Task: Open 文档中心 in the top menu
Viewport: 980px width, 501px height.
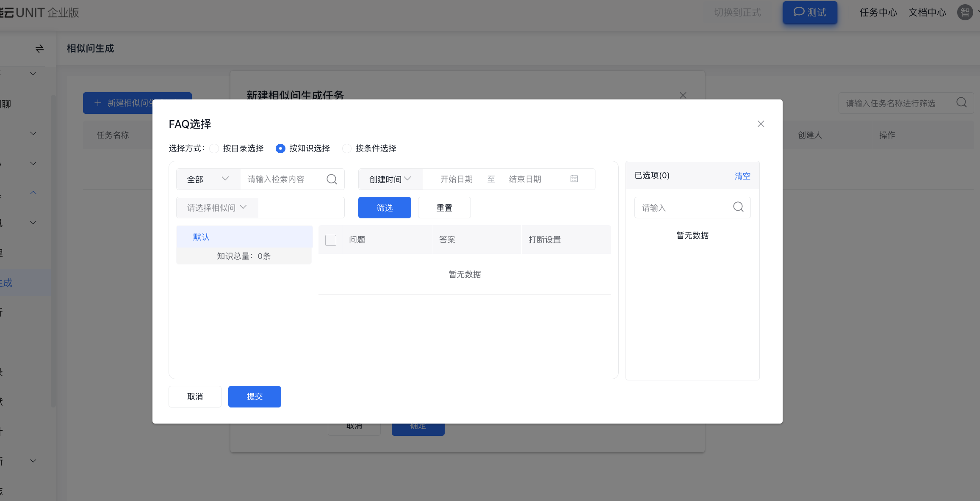Action: coord(927,13)
